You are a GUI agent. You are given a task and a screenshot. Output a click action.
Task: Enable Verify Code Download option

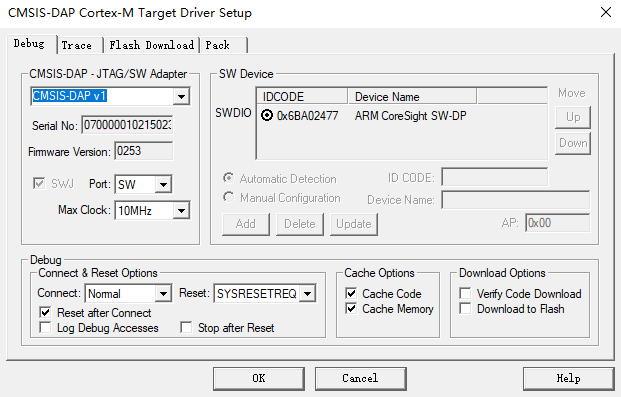(465, 294)
